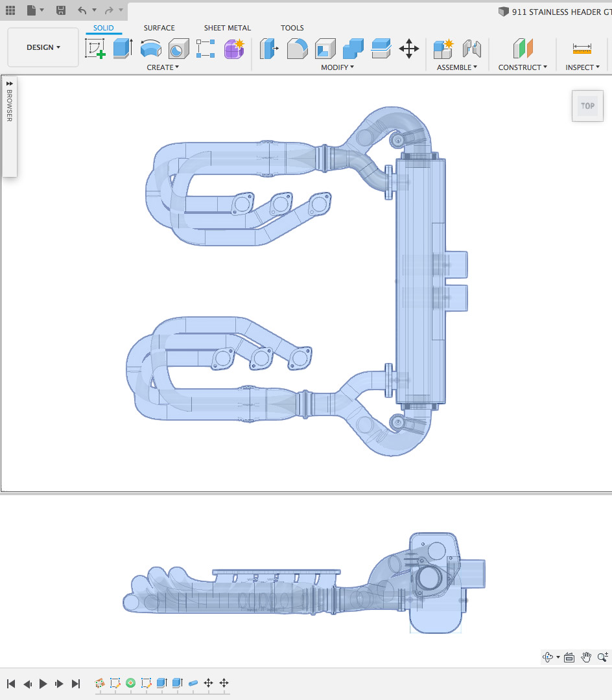Open the DESIGN workspace dropdown

pos(43,47)
